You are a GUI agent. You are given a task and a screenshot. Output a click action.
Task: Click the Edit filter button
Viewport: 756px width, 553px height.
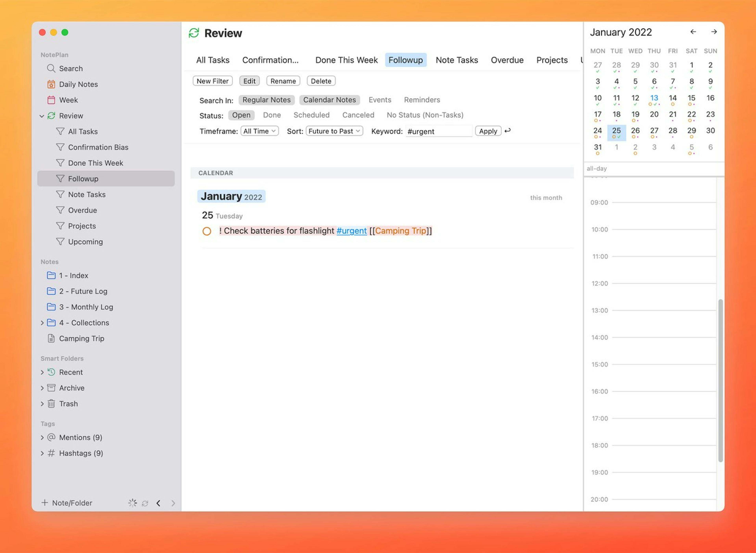point(249,81)
